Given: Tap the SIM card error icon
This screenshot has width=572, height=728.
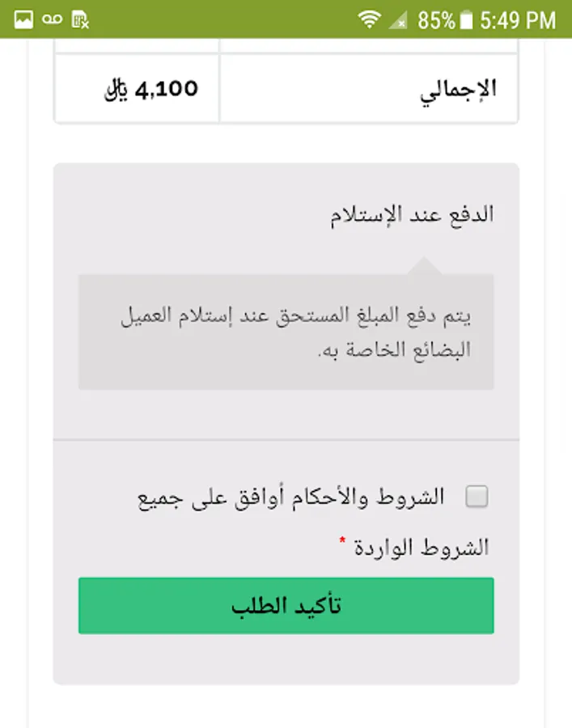Looking at the screenshot, I should click(80, 19).
